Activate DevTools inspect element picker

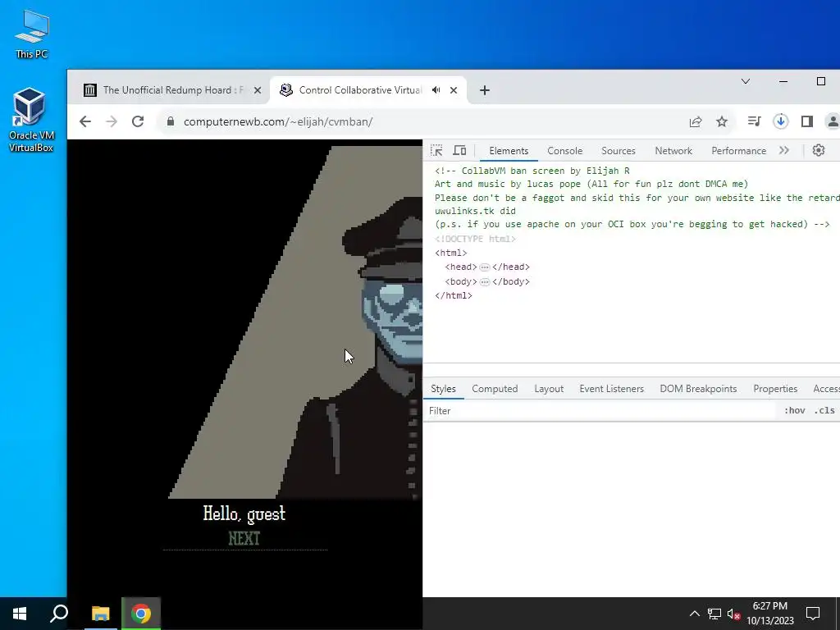436,151
